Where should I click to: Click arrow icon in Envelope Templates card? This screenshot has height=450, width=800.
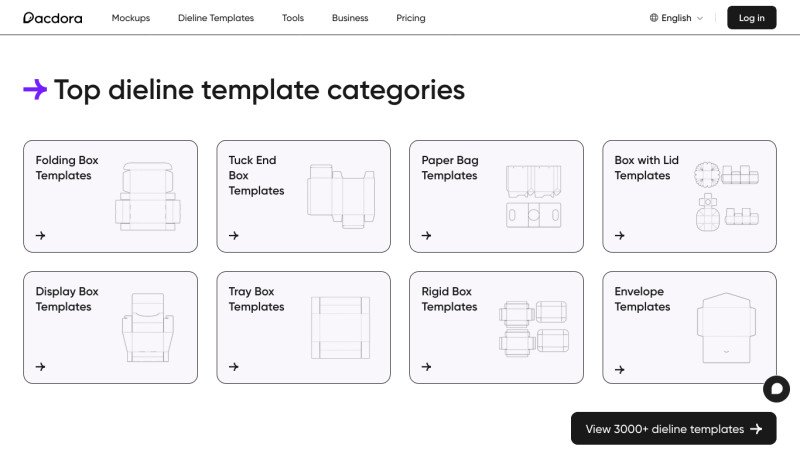620,369
